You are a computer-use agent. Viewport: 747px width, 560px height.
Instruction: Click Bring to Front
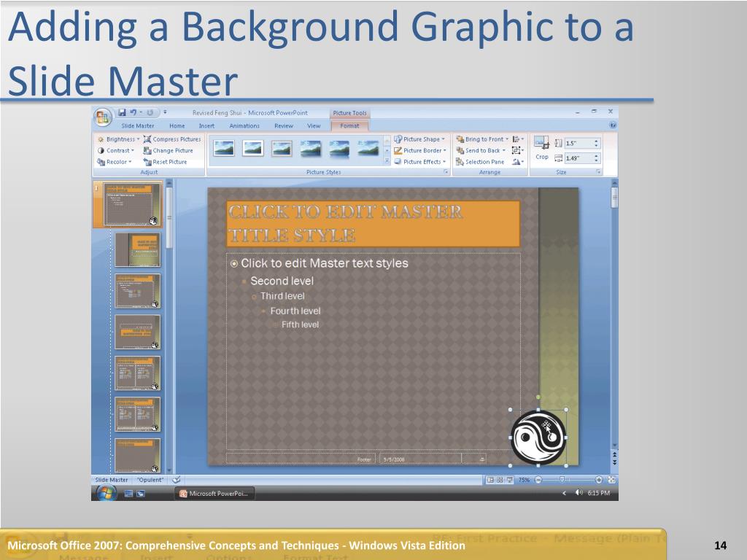point(482,139)
